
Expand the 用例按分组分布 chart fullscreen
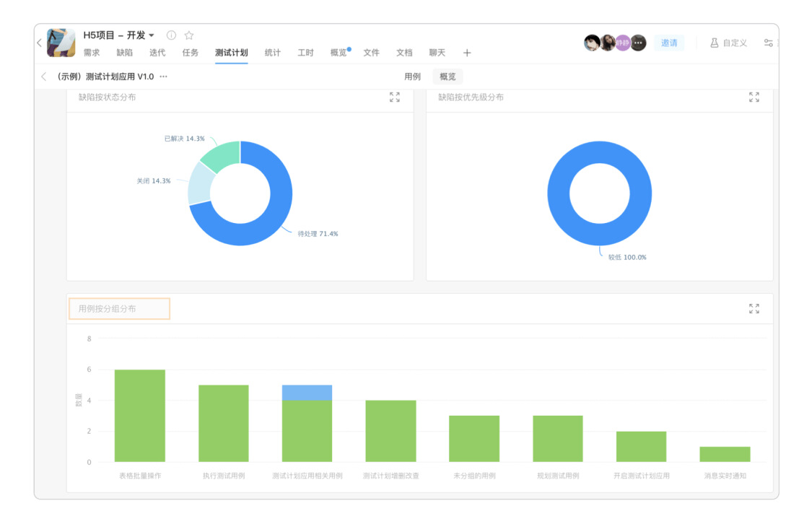[754, 309]
